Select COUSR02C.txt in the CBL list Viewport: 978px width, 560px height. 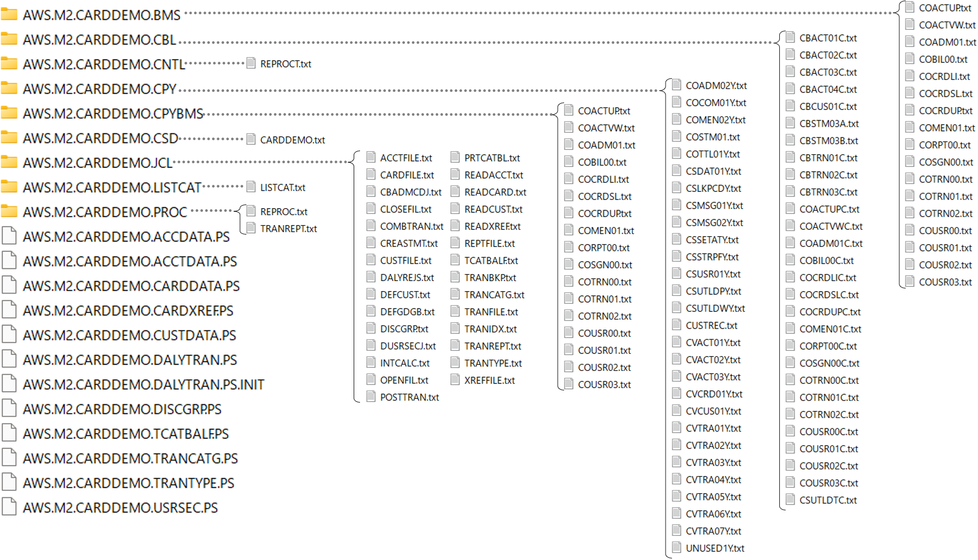click(x=829, y=466)
